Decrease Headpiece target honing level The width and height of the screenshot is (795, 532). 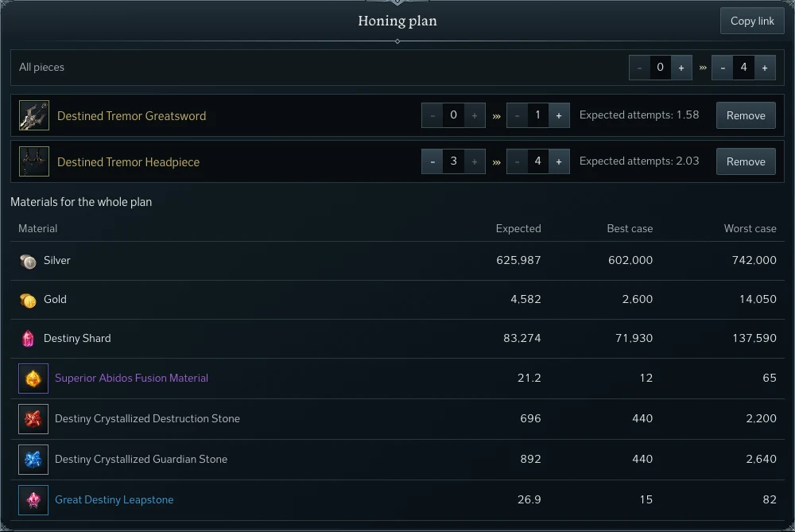click(x=517, y=161)
